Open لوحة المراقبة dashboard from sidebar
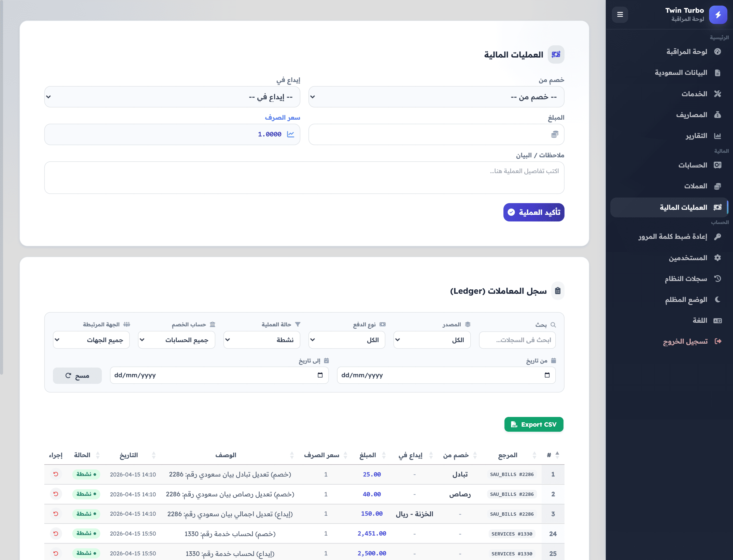This screenshot has width=733, height=560. pyautogui.click(x=669, y=52)
